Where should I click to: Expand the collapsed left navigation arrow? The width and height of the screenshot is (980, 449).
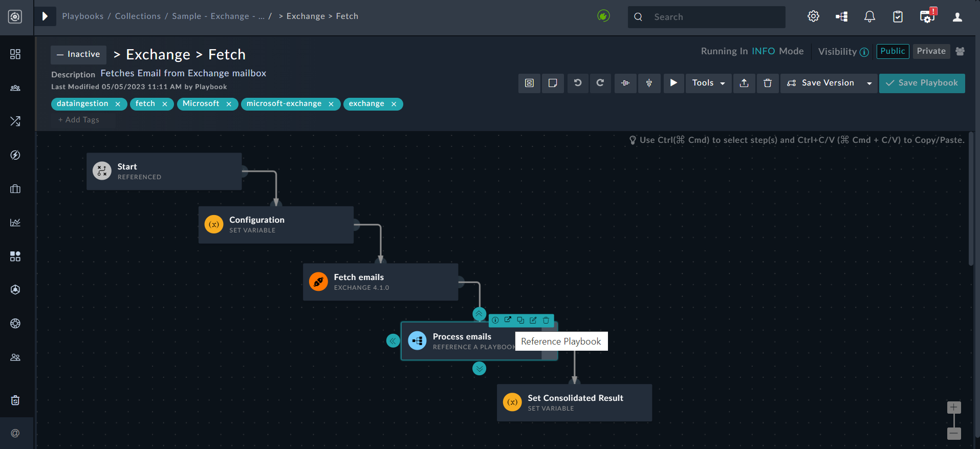45,16
